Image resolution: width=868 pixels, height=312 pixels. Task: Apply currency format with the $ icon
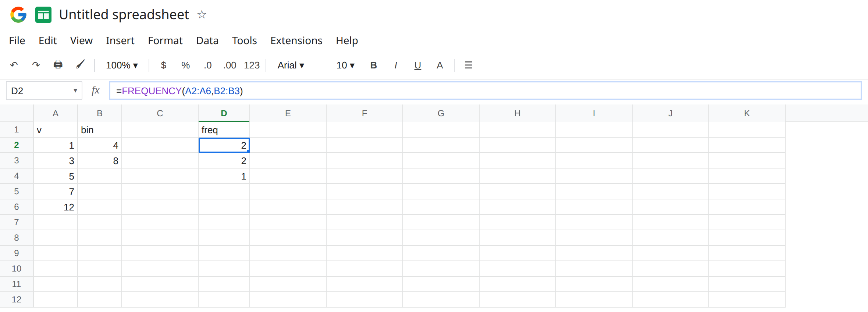(x=164, y=65)
